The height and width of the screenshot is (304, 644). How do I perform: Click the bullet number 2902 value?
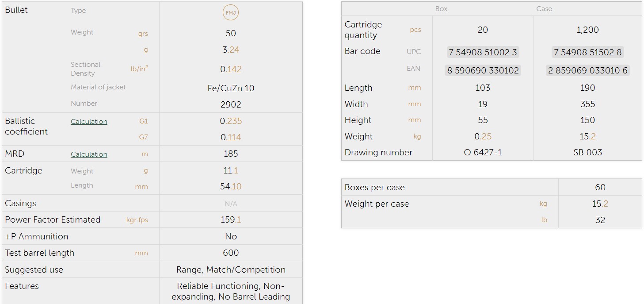coord(231,104)
